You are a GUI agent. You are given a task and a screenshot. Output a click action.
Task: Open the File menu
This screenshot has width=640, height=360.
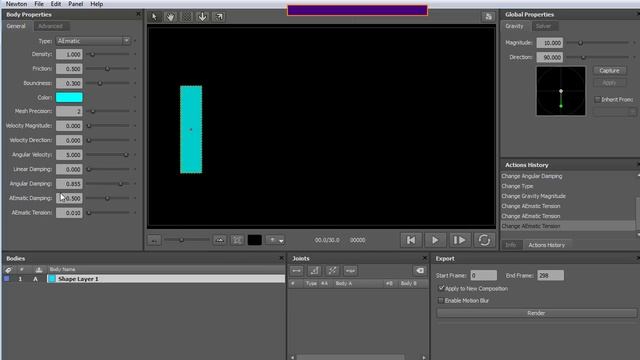[39, 4]
